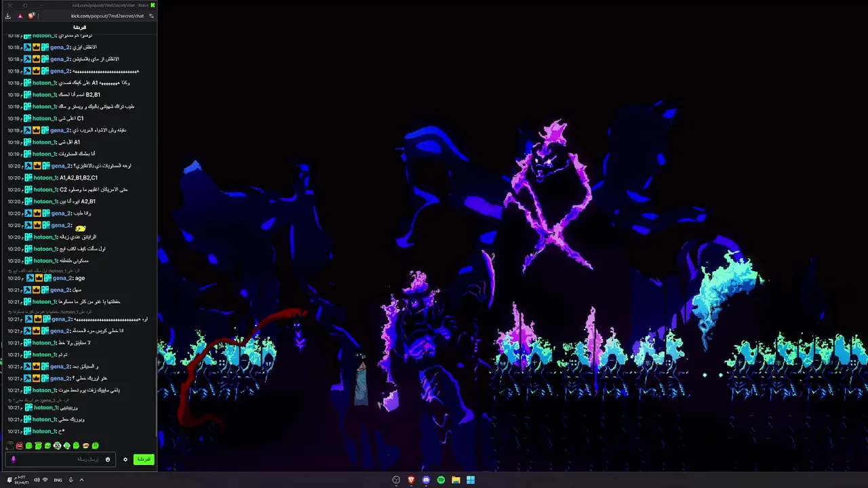Open the network Wi-Fi tray icon
This screenshot has width=868, height=488.
45,480
